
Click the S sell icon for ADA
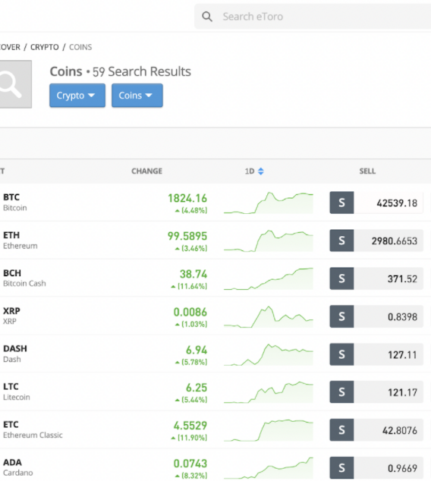(342, 468)
